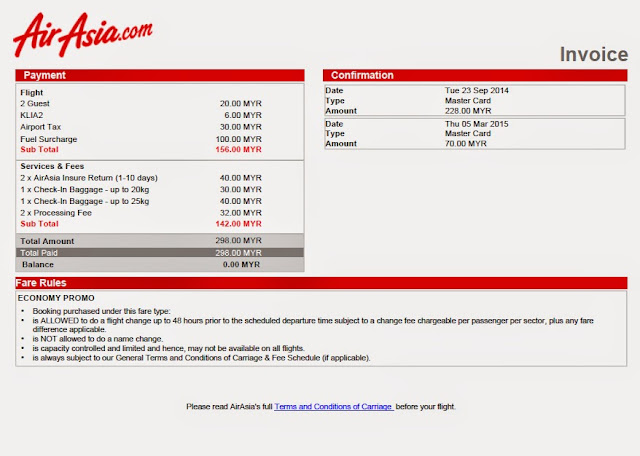The height and width of the screenshot is (456, 640).
Task: Click the Services & Fees heading
Action: (x=52, y=166)
